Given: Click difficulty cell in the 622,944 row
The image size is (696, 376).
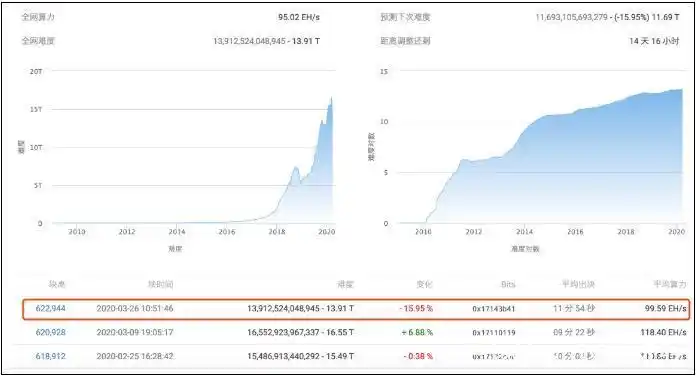Looking at the screenshot, I should coord(301,309).
